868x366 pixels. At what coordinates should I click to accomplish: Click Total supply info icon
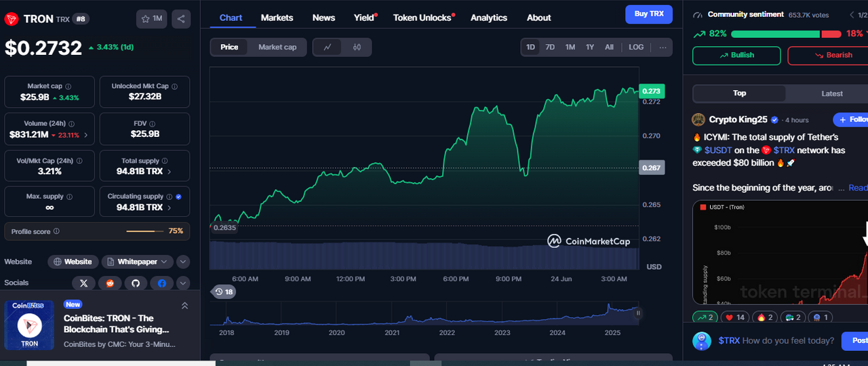coord(165,161)
